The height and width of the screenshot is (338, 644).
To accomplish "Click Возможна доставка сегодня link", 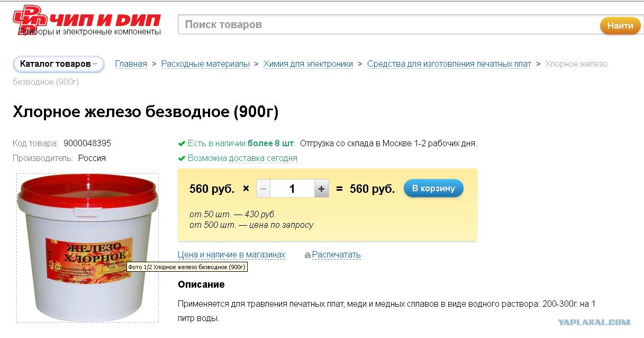I will [x=242, y=158].
